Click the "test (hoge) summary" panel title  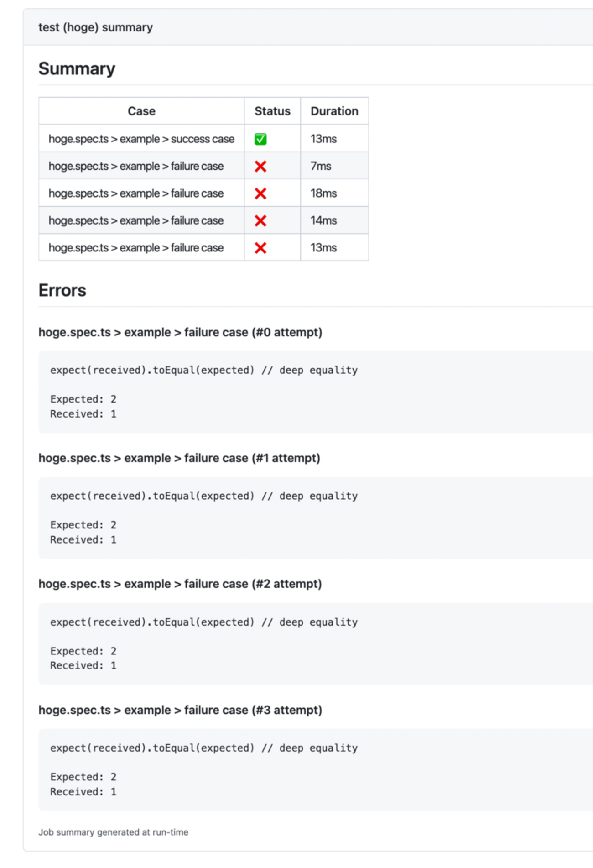coord(95,27)
